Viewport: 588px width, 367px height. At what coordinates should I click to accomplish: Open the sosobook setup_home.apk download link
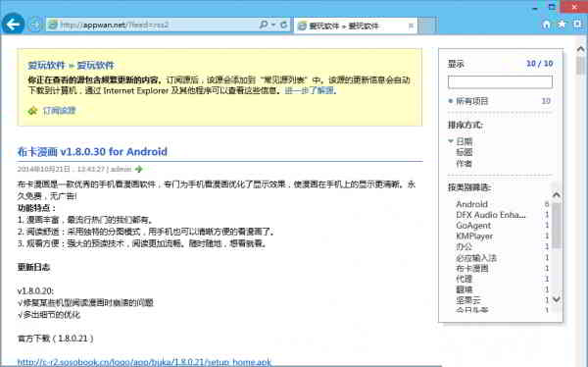coord(144,362)
